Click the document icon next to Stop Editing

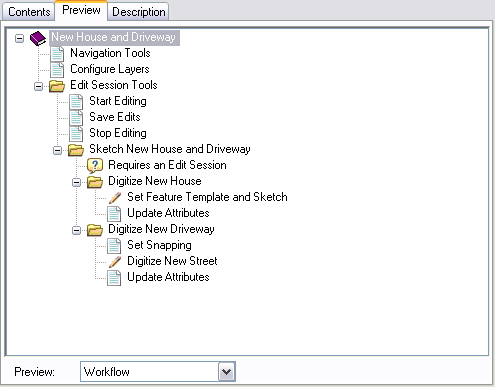click(76, 133)
